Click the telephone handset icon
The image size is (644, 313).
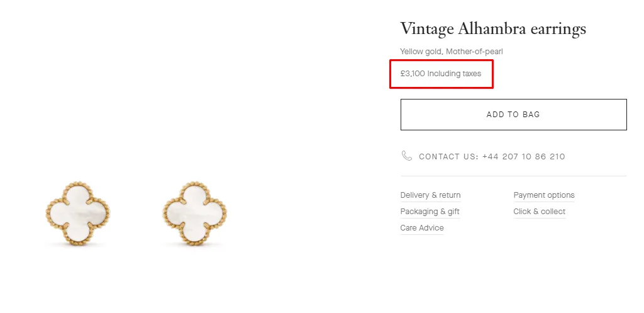coord(407,156)
